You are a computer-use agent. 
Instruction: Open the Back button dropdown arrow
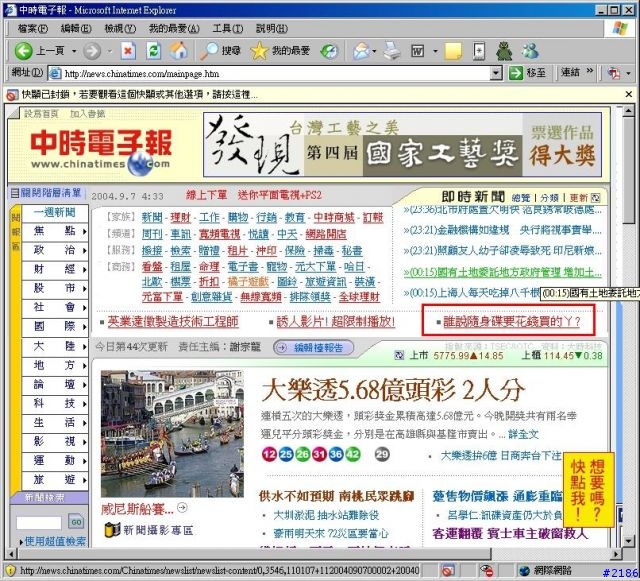(x=74, y=51)
